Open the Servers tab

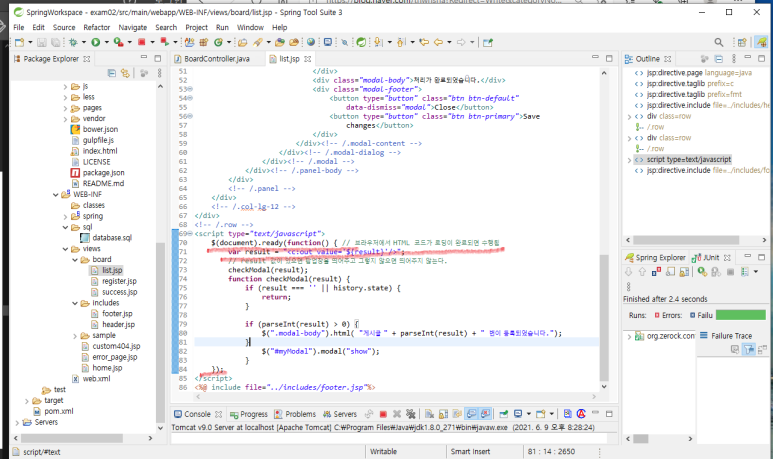tap(340, 414)
